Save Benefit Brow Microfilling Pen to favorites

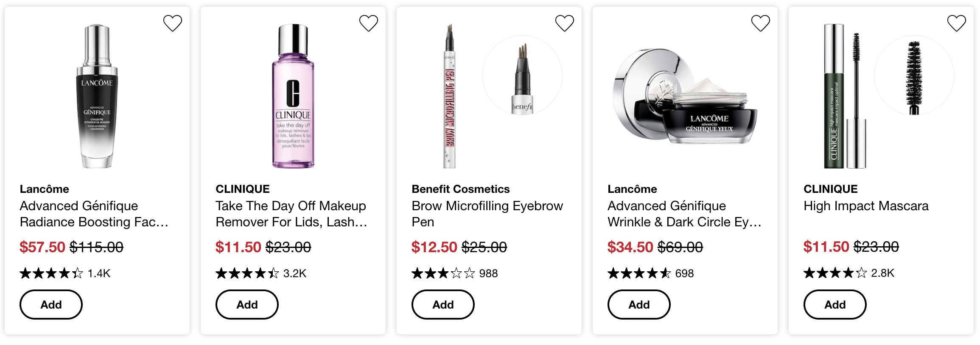564,23
